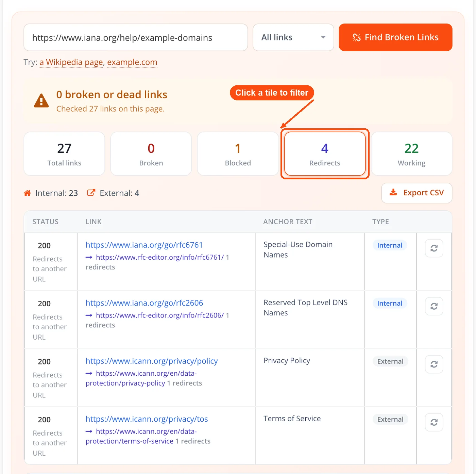Focus the URL input field

(136, 37)
